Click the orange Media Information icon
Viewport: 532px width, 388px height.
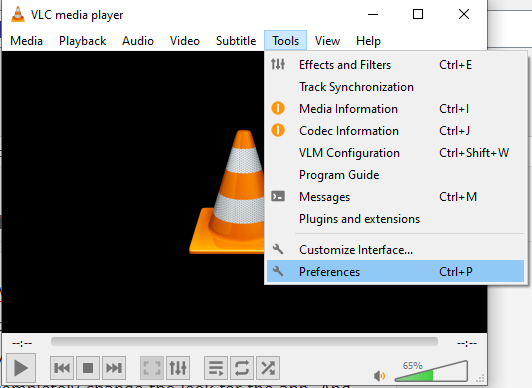pos(278,108)
